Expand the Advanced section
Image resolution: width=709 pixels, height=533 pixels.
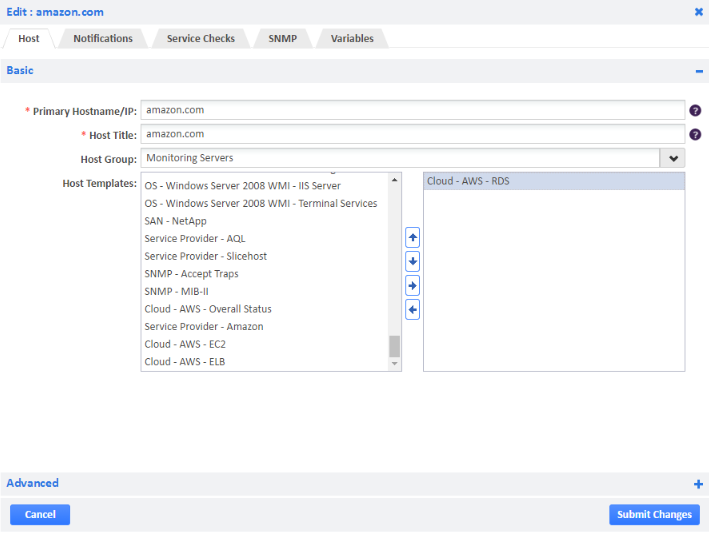click(698, 484)
